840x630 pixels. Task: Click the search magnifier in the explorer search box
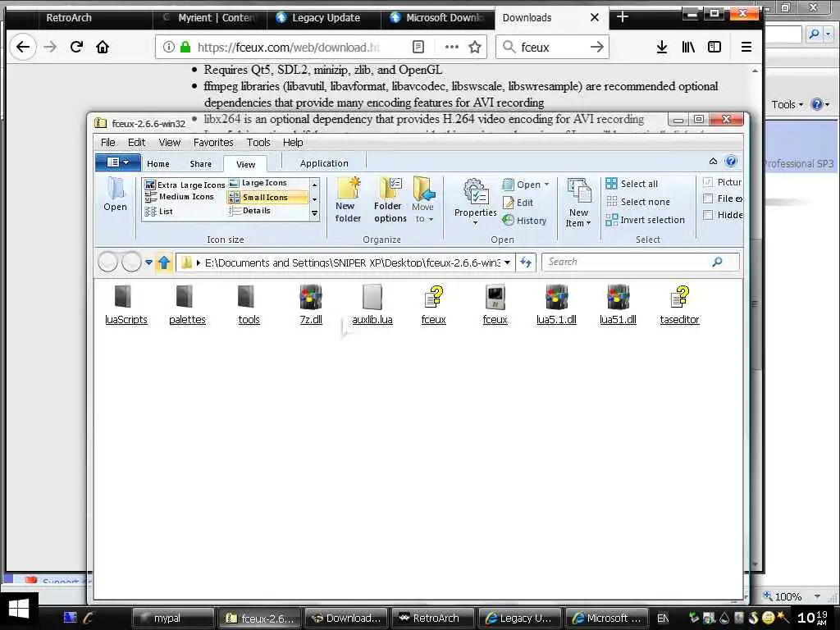tap(717, 262)
